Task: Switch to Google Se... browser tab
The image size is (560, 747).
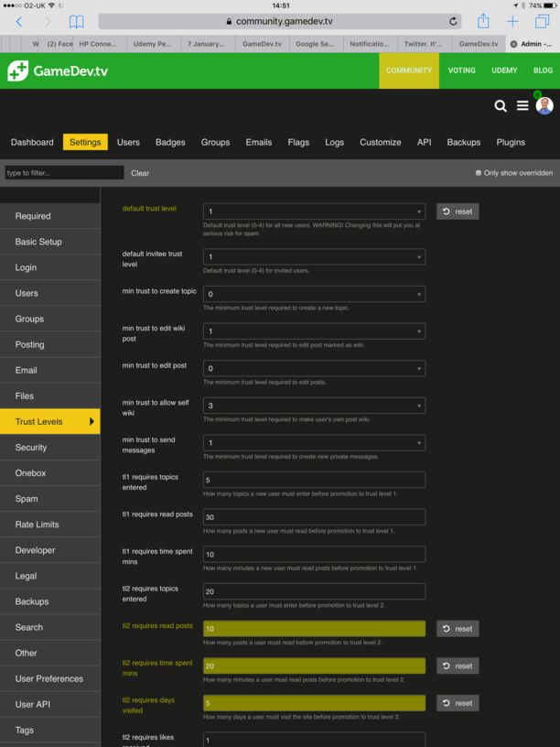Action: pyautogui.click(x=316, y=44)
